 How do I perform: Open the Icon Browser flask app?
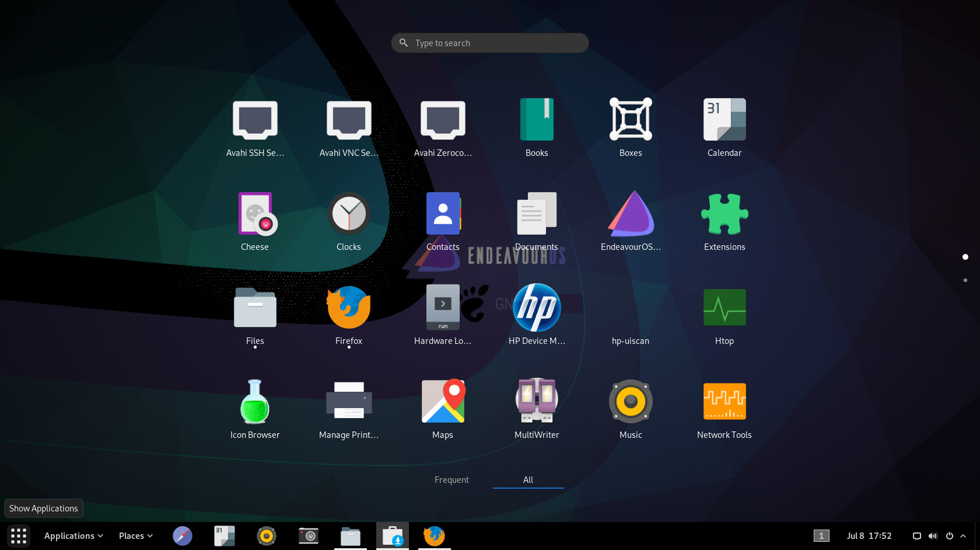[255, 409]
